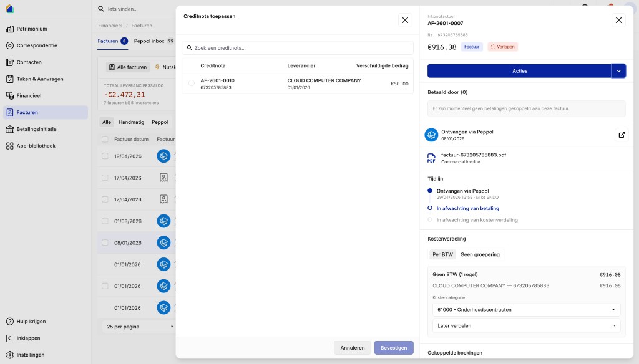
Task: Switch cost view to Geen groepering
Action: pyautogui.click(x=480, y=254)
